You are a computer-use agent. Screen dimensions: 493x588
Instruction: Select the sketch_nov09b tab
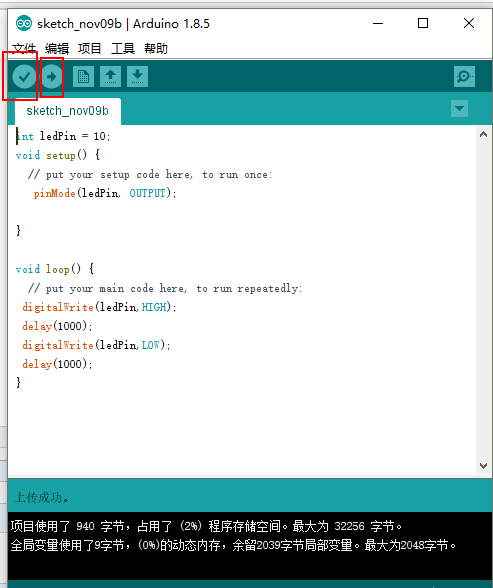[x=67, y=111]
